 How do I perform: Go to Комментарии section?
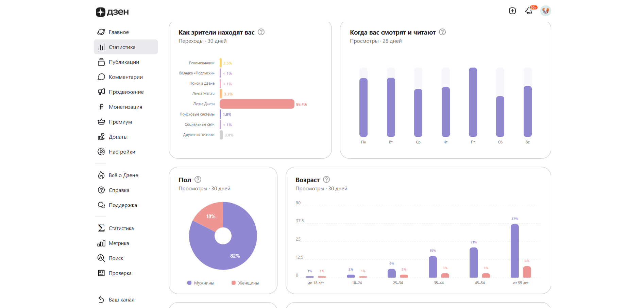(126, 77)
